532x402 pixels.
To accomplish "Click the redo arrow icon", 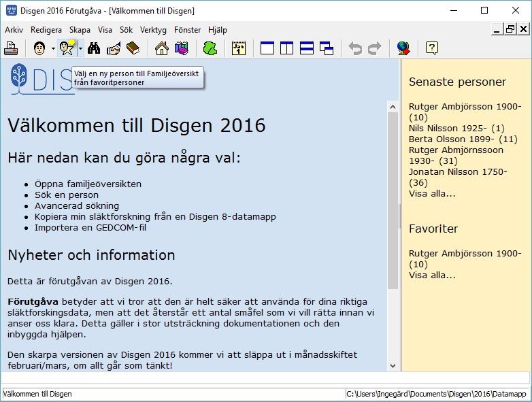I will [375, 48].
